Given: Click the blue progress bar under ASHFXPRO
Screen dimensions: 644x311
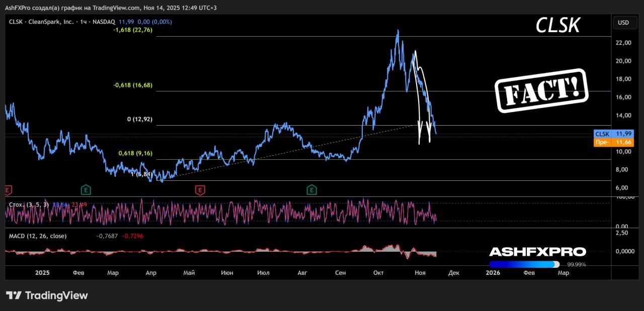Looking at the screenshot, I should 523,264.
